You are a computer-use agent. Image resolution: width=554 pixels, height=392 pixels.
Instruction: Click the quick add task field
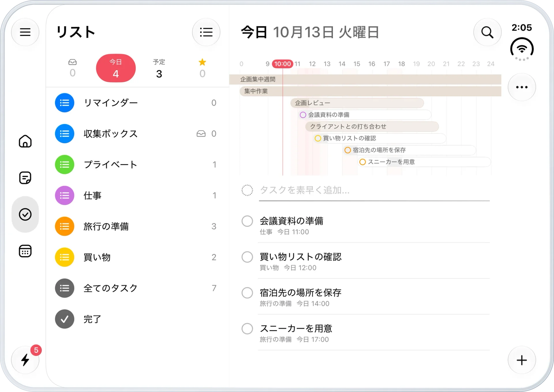pyautogui.click(x=374, y=190)
